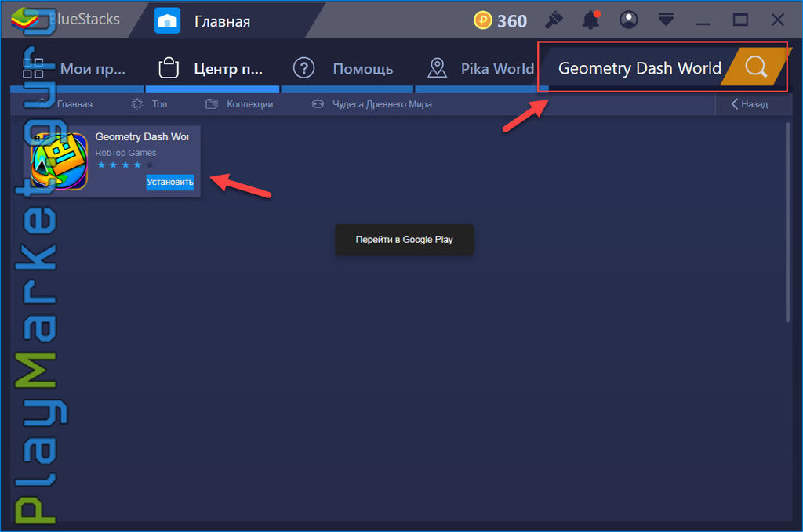Viewport: 803px width, 532px height.
Task: Click the question mark help icon
Action: (x=303, y=67)
